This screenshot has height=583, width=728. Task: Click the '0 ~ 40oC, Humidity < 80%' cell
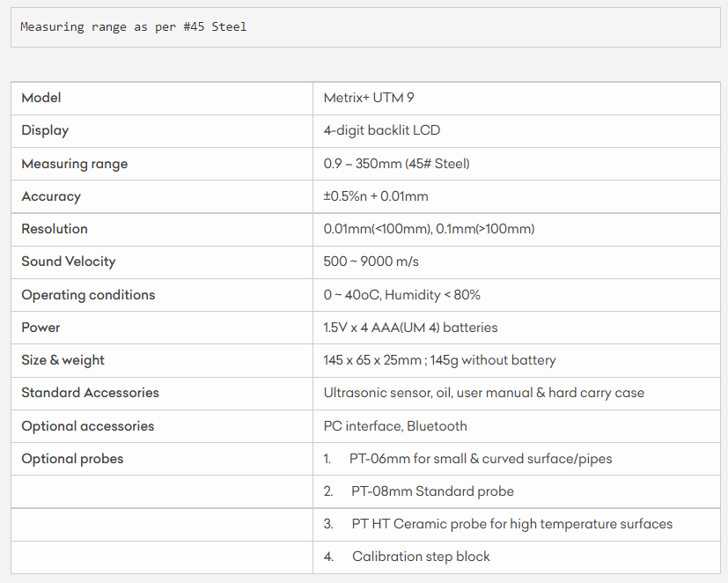402,295
